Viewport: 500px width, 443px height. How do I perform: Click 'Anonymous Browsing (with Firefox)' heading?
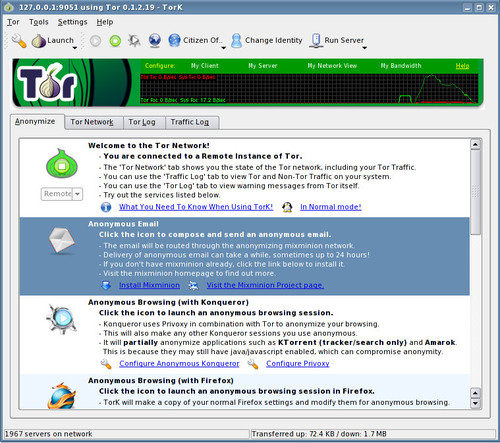tap(161, 381)
